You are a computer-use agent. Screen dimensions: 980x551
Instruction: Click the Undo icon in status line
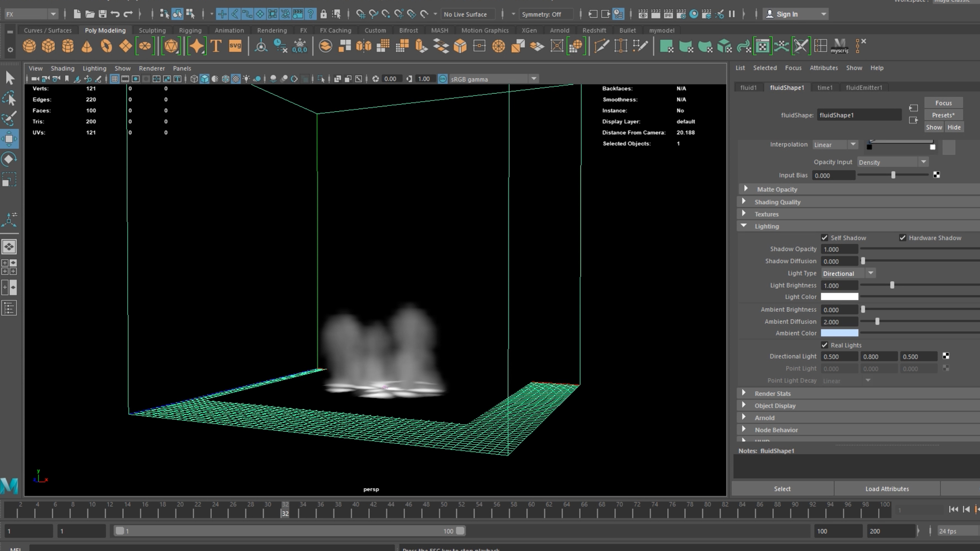(115, 14)
